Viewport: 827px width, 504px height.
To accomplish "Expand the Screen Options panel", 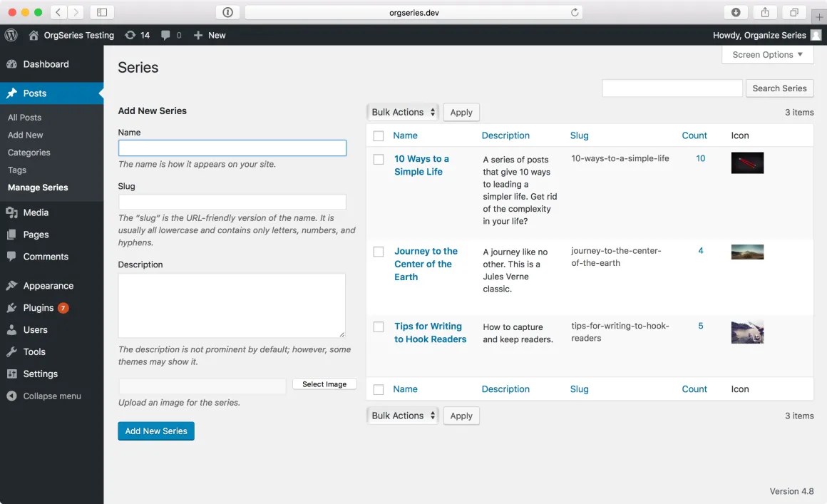I will [x=767, y=54].
